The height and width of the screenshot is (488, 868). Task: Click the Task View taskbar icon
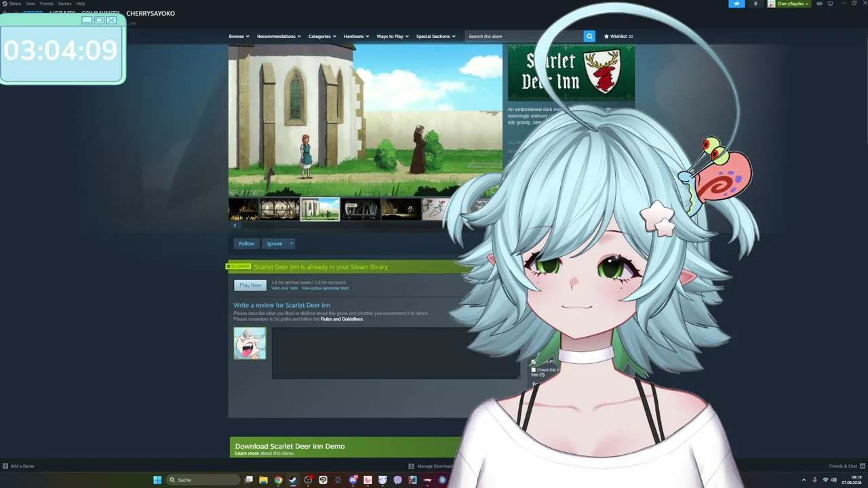(x=249, y=480)
